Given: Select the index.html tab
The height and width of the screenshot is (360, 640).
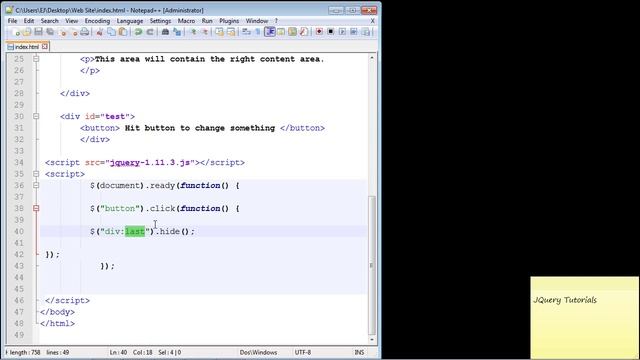Looking at the screenshot, I should click(27, 47).
